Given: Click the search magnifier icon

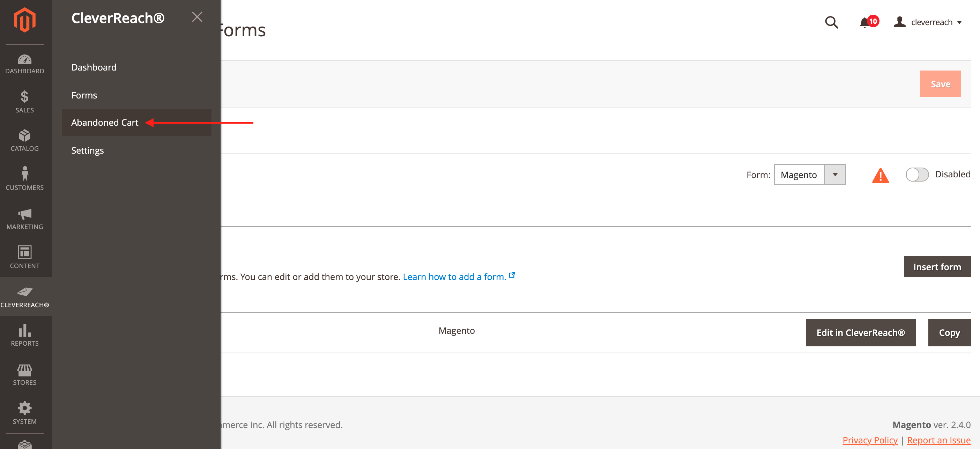Looking at the screenshot, I should point(831,22).
